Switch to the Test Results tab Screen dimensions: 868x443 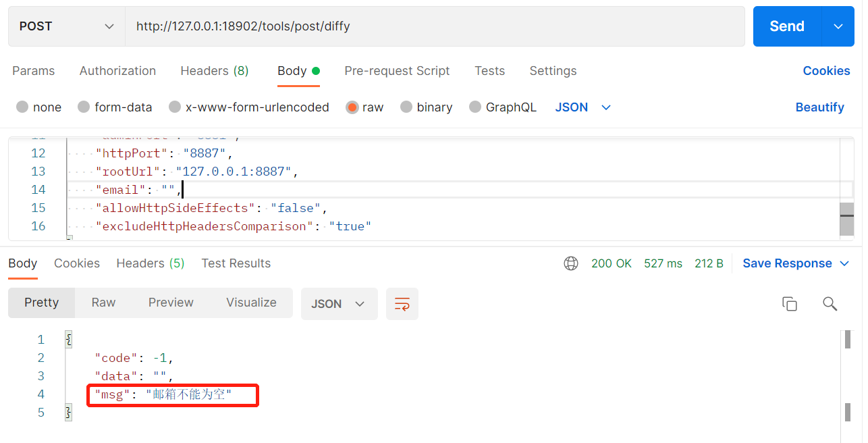click(x=236, y=263)
